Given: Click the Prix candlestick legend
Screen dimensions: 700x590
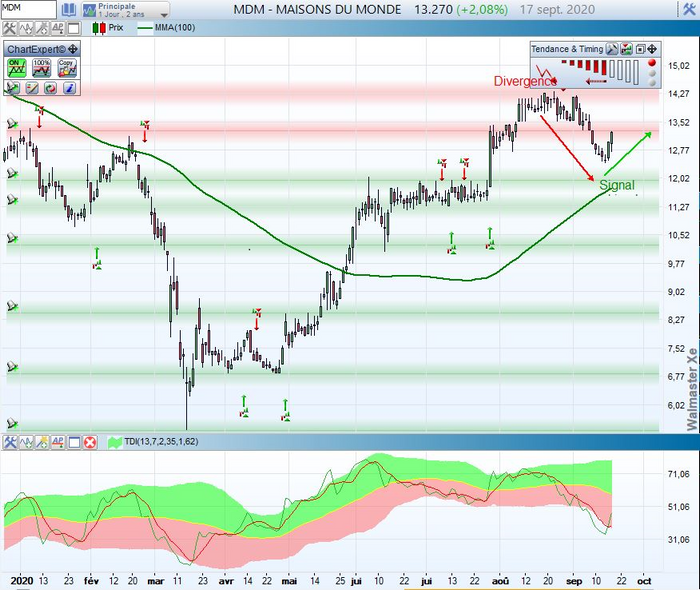Looking at the screenshot, I should (108, 28).
